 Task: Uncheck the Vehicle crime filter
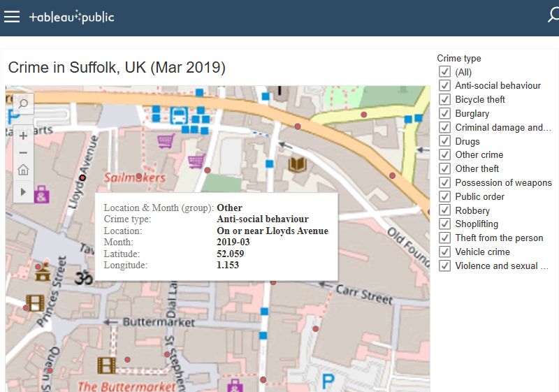click(444, 252)
